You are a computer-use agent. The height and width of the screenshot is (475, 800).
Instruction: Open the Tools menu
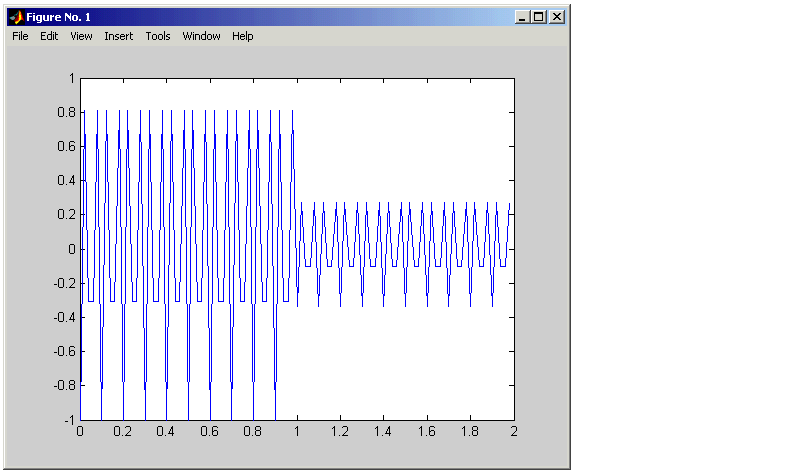[158, 36]
